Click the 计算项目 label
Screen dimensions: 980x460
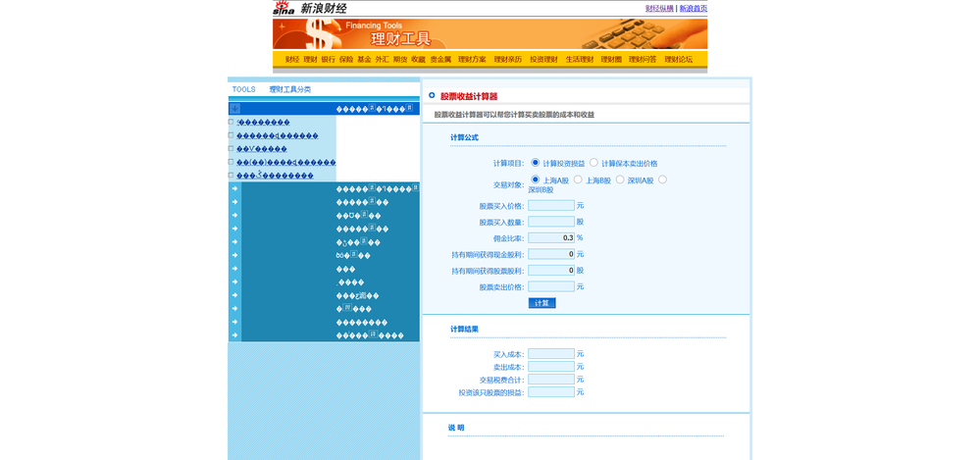(x=509, y=163)
